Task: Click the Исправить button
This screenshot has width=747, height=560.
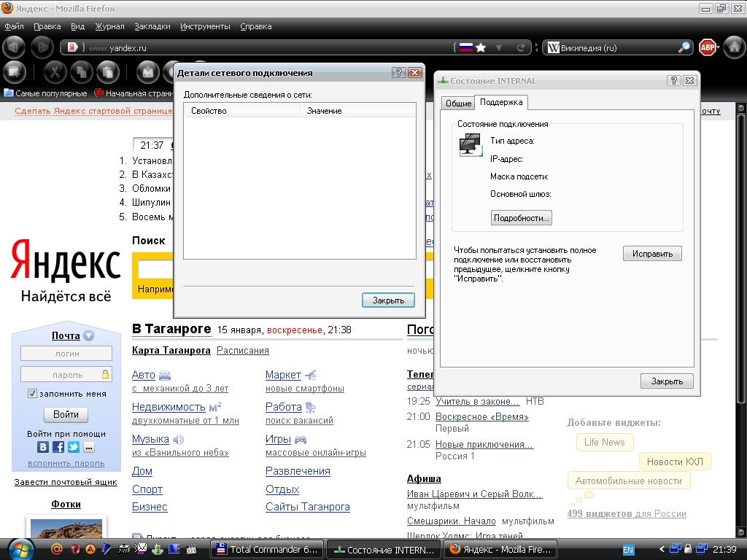Action: 652,254
